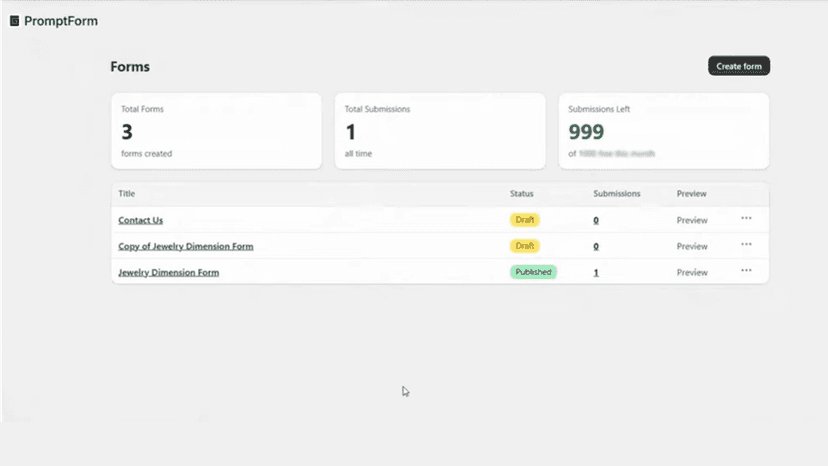Viewport: 828px width, 466px height.
Task: Open the Contact Us form
Action: point(140,220)
